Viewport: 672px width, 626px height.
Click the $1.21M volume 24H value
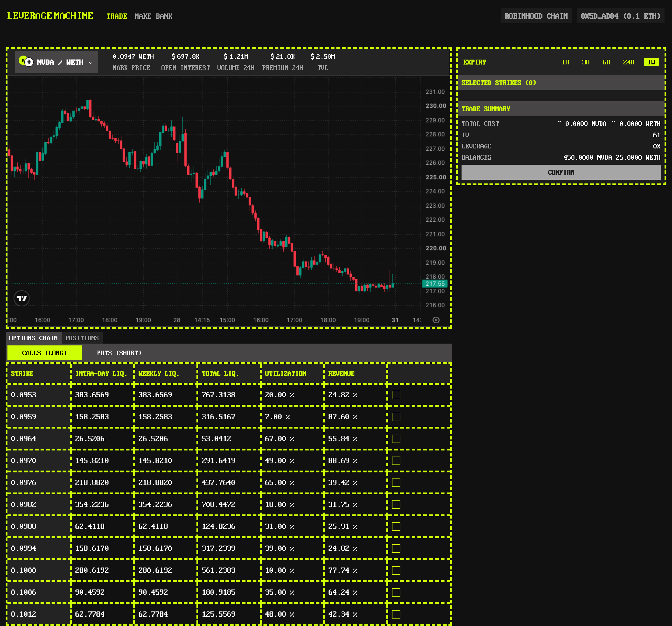click(236, 56)
